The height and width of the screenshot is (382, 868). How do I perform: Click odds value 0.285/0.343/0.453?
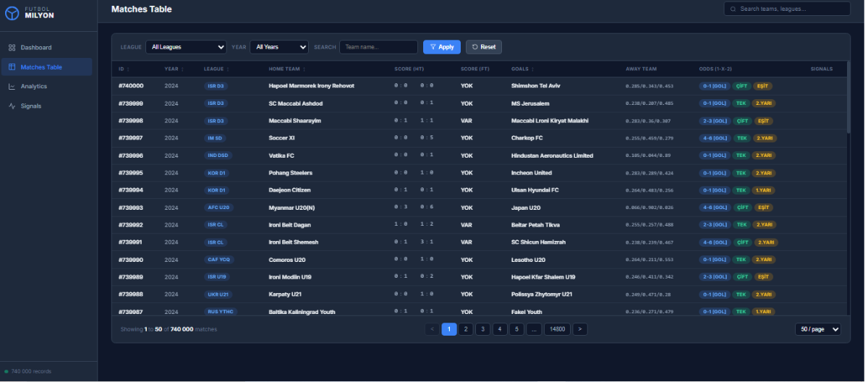(650, 86)
